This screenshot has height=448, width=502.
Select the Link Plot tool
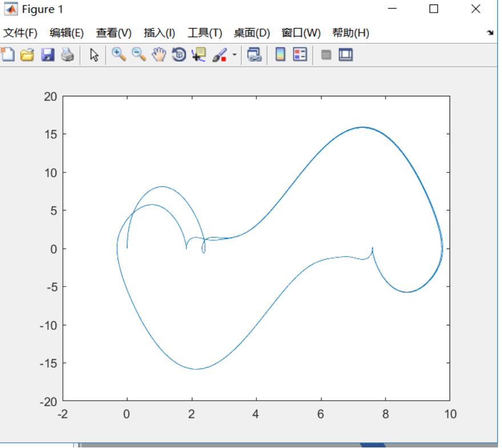(x=254, y=55)
